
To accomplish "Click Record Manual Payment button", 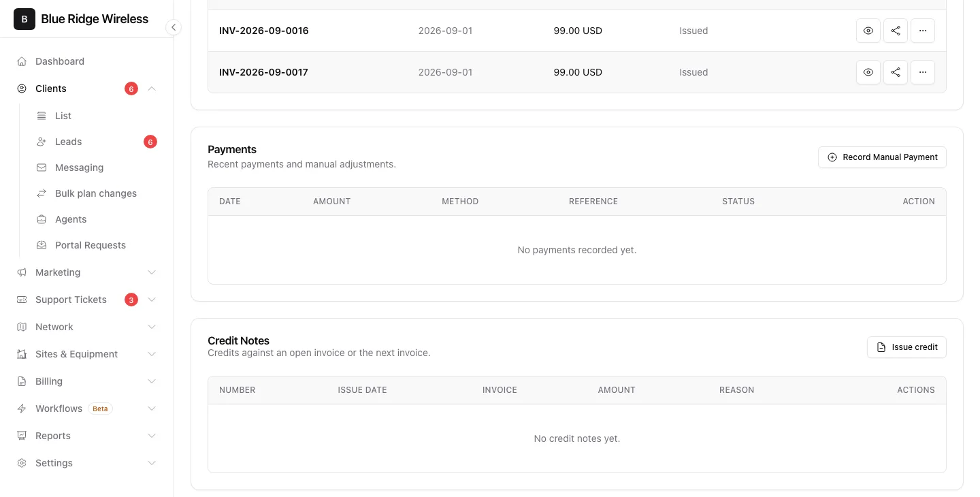I will (x=882, y=157).
